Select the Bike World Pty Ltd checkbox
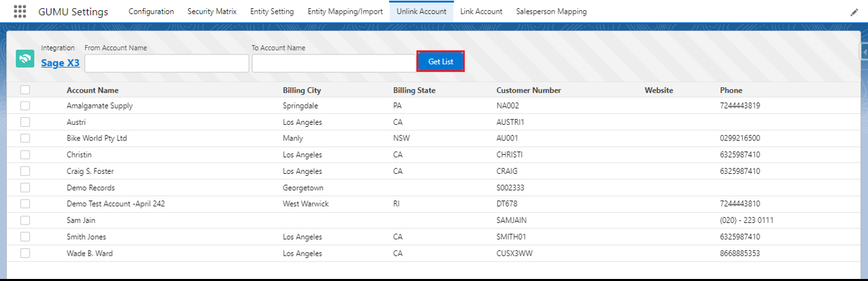 coord(25,138)
